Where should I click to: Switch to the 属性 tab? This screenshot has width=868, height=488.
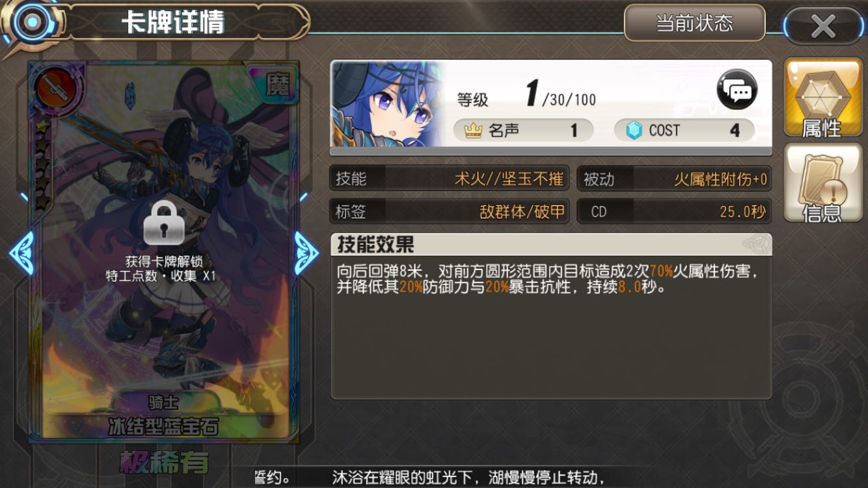click(822, 98)
